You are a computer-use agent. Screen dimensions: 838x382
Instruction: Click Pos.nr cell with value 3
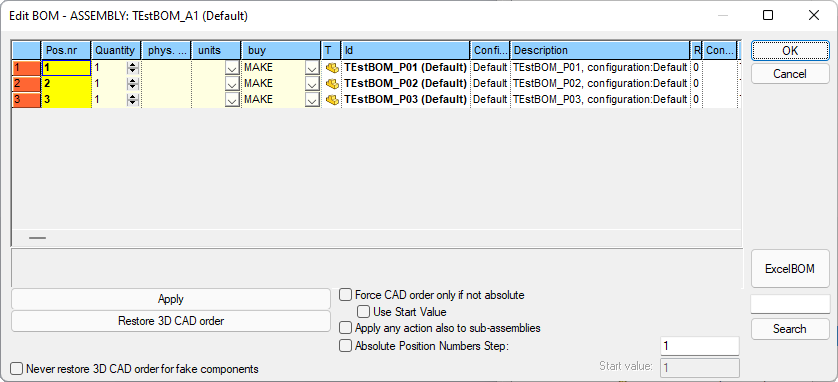(66, 100)
